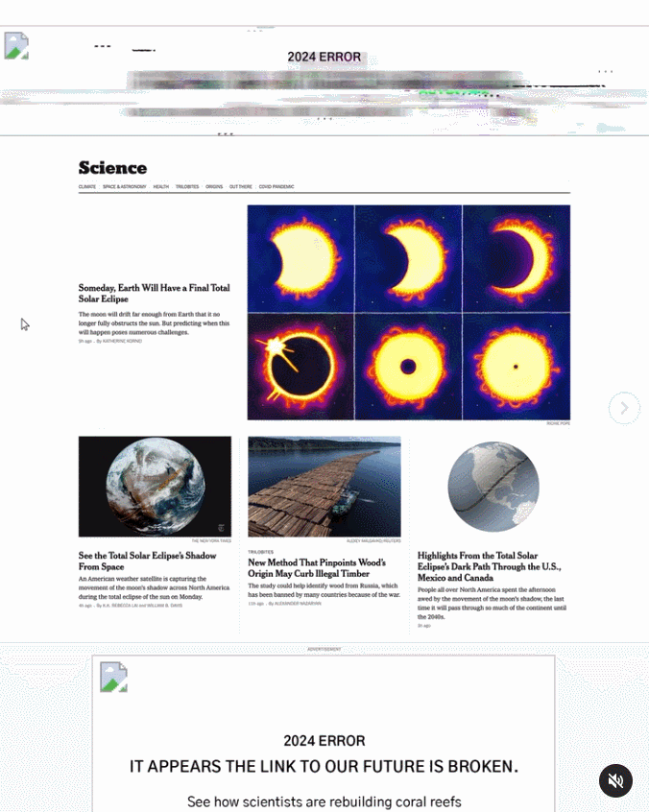The height and width of the screenshot is (812, 649).
Task: Open the Climate section tab
Action: tap(87, 186)
